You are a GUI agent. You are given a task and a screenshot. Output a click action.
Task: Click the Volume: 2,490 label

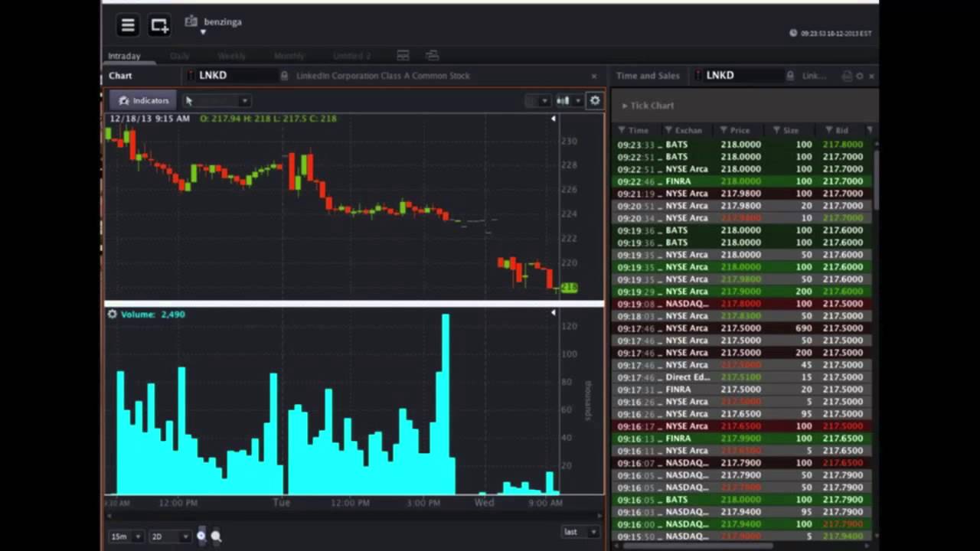click(152, 315)
